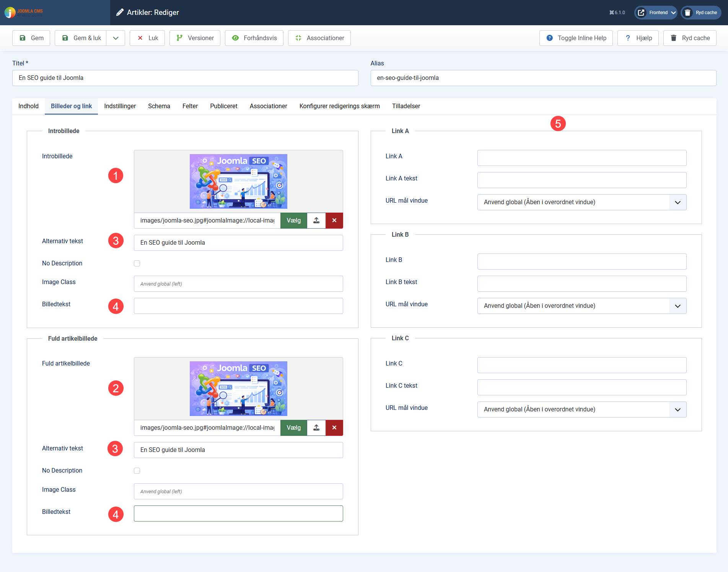Image resolution: width=728 pixels, height=572 pixels.
Task: Click the Link C tekst field
Action: (x=582, y=387)
